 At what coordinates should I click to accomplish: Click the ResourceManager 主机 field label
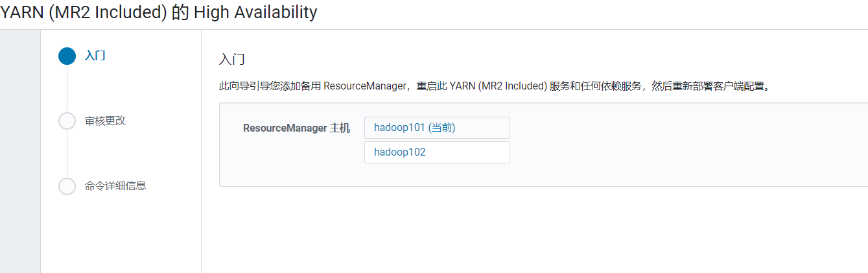(296, 128)
